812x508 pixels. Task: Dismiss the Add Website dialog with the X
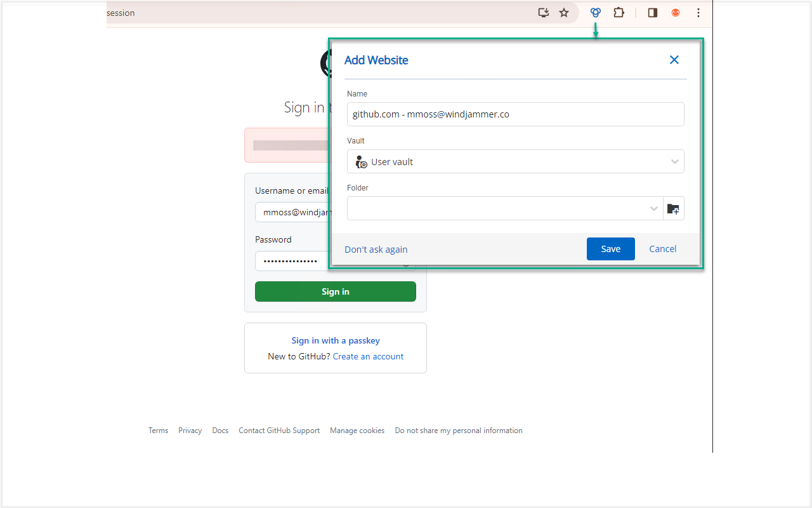[674, 60]
